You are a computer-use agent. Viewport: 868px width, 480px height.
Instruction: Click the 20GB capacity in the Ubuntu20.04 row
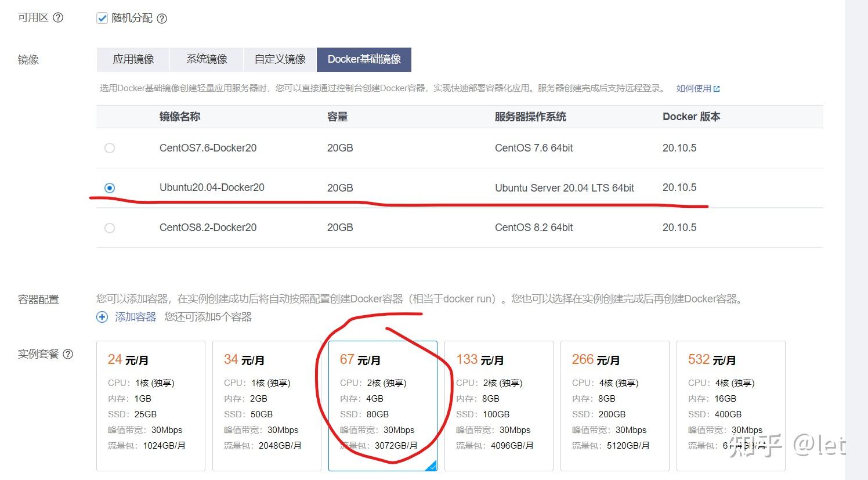pos(340,188)
